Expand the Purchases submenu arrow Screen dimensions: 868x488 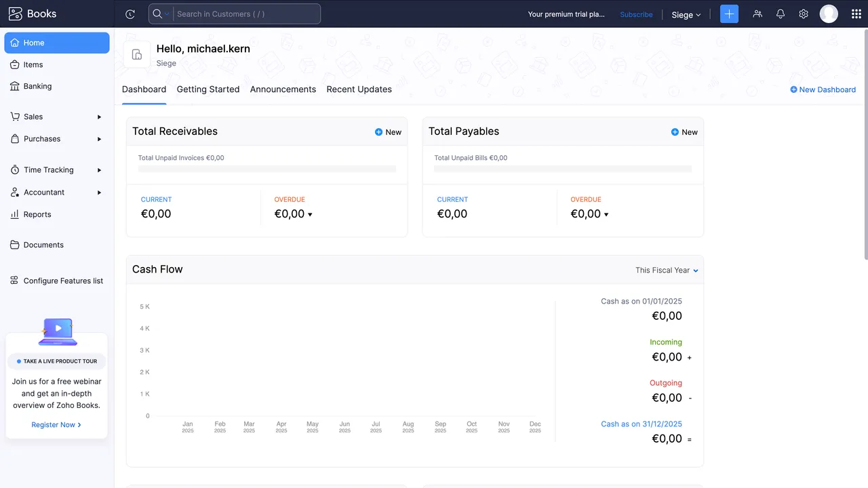pyautogui.click(x=99, y=139)
